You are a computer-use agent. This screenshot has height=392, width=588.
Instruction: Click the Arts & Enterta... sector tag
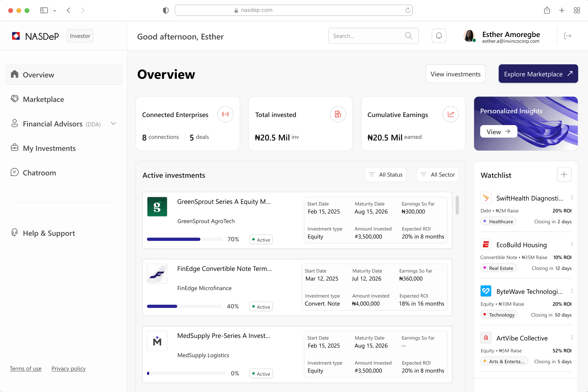click(504, 361)
